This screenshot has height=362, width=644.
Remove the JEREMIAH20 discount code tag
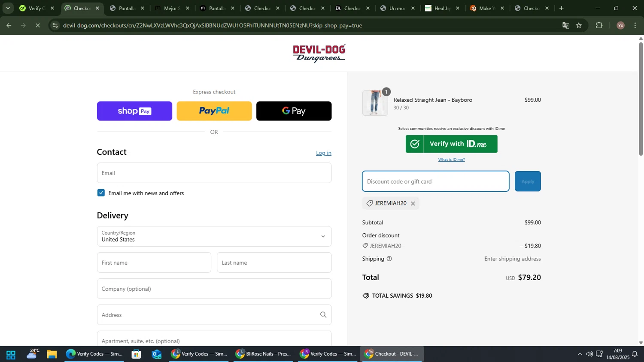click(x=413, y=203)
